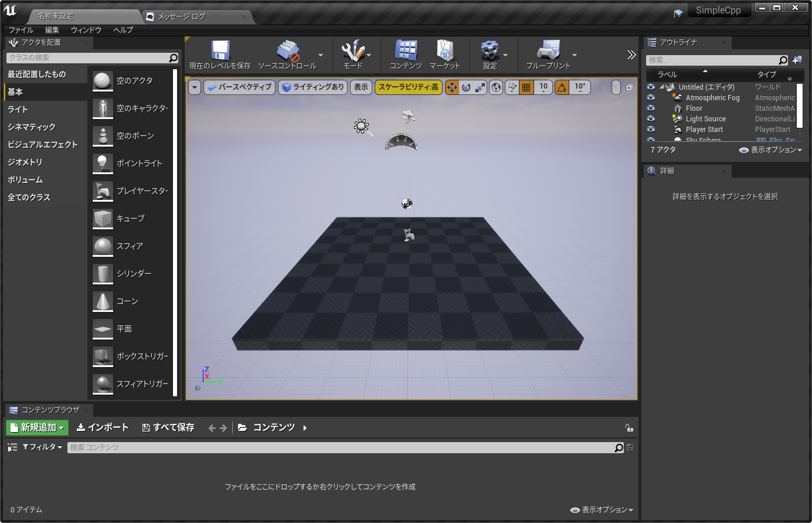Open the rotation snap 10° dropdown
This screenshot has width=812, height=523.
(580, 87)
